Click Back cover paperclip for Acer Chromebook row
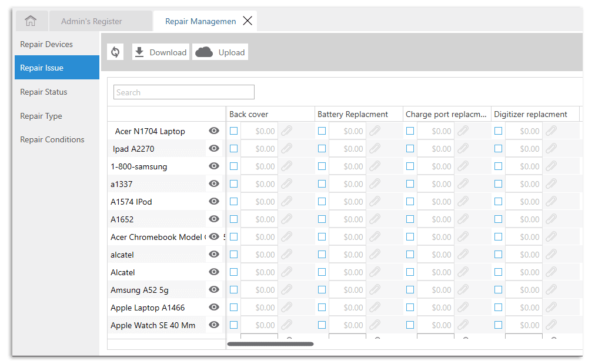Screen dimensions: 595x364 pos(286,237)
